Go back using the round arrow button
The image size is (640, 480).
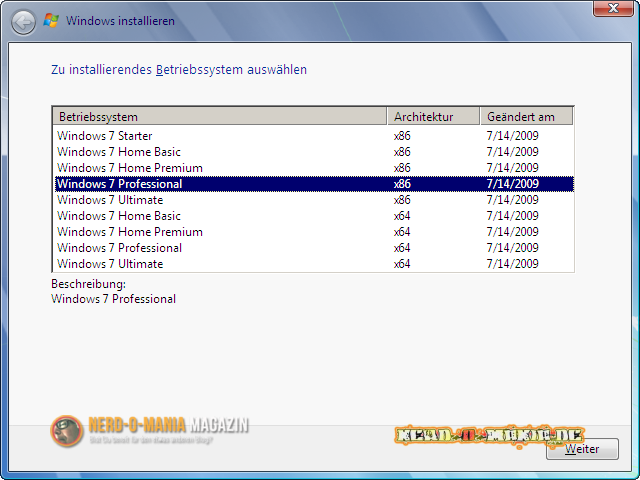(x=23, y=22)
